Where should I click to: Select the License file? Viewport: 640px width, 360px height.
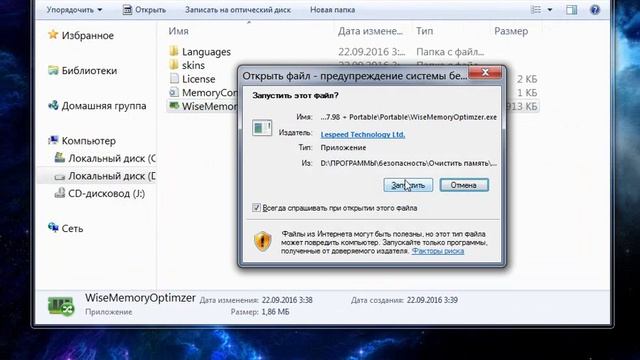tap(198, 79)
